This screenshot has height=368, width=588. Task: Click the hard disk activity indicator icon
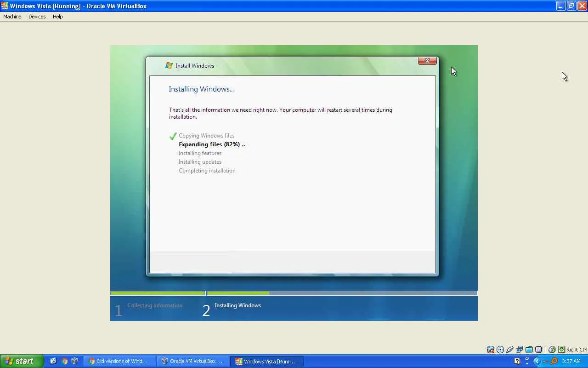(x=491, y=350)
